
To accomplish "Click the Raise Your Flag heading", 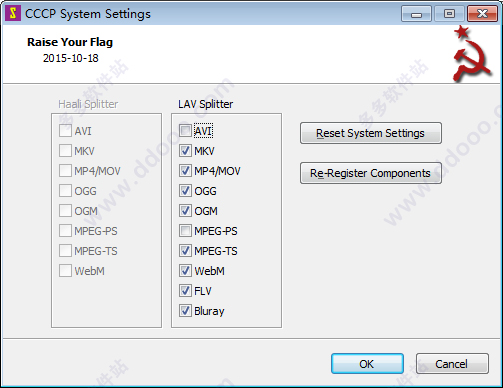I will point(70,42).
